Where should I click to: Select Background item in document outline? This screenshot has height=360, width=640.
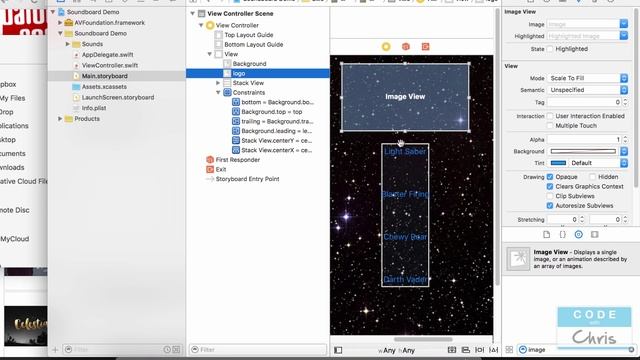click(x=249, y=64)
